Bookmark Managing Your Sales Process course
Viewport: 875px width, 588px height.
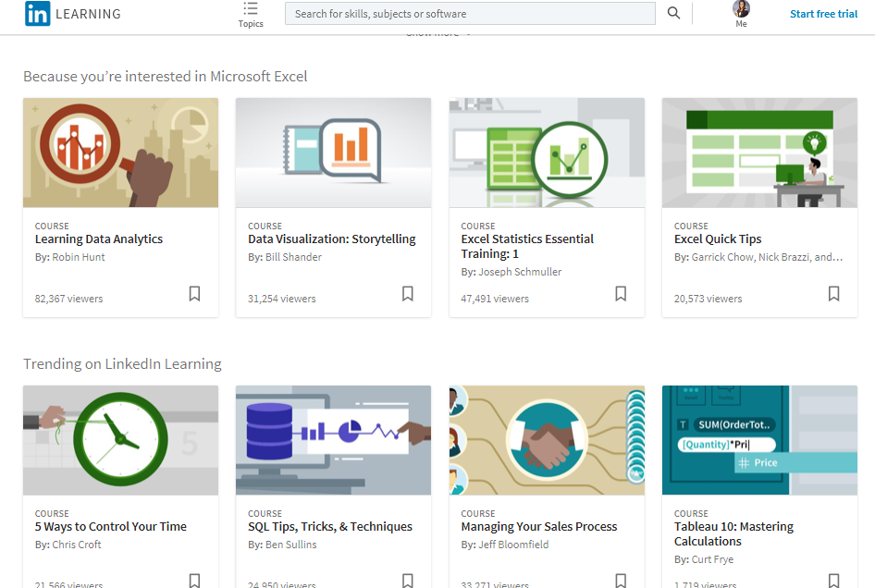coord(621,581)
